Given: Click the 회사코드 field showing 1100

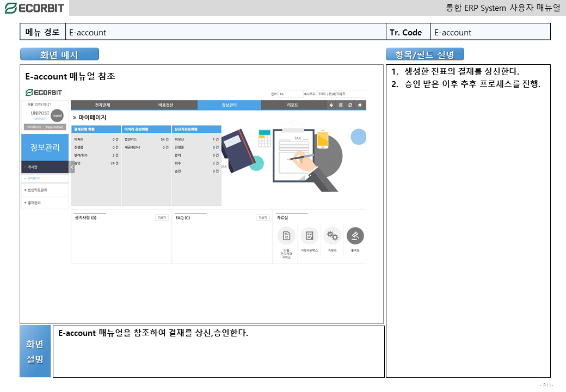Looking at the screenshot, I should [x=341, y=94].
